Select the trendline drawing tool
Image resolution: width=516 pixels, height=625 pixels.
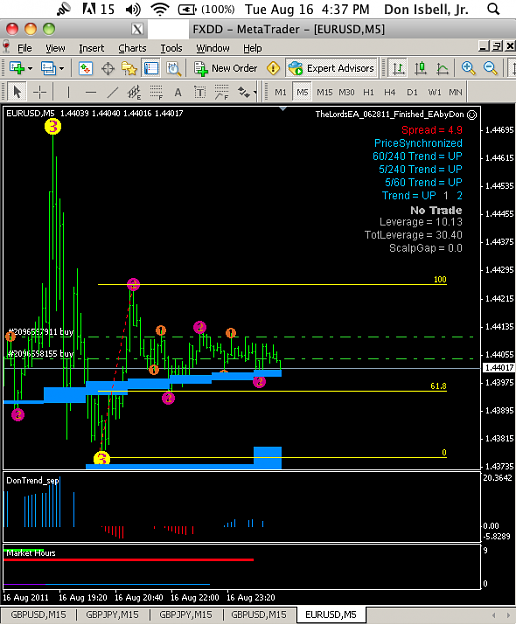(112, 92)
